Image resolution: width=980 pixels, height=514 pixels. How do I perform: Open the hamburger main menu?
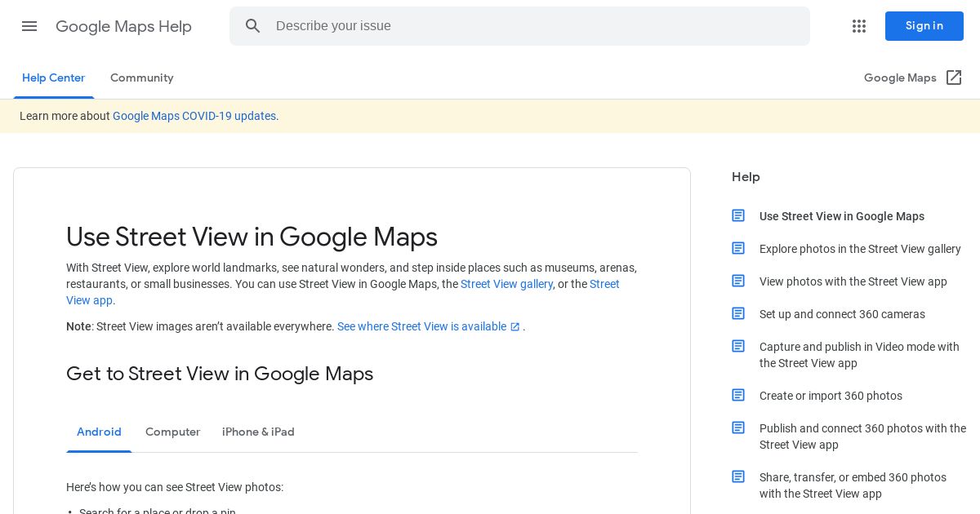pyautogui.click(x=29, y=26)
